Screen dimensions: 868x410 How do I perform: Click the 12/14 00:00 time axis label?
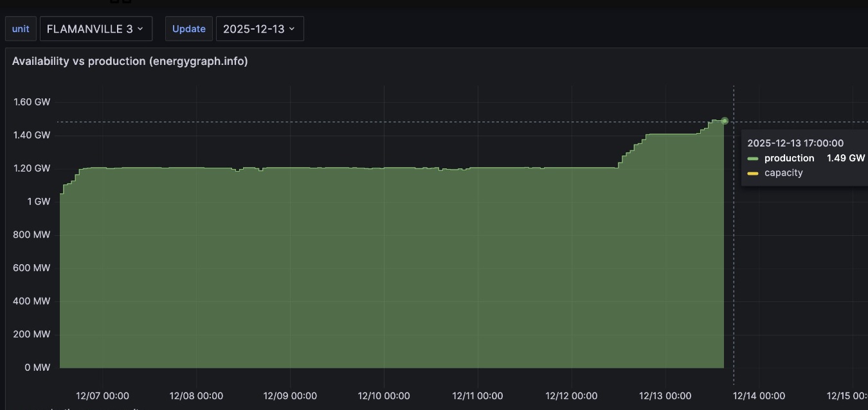pyautogui.click(x=759, y=396)
